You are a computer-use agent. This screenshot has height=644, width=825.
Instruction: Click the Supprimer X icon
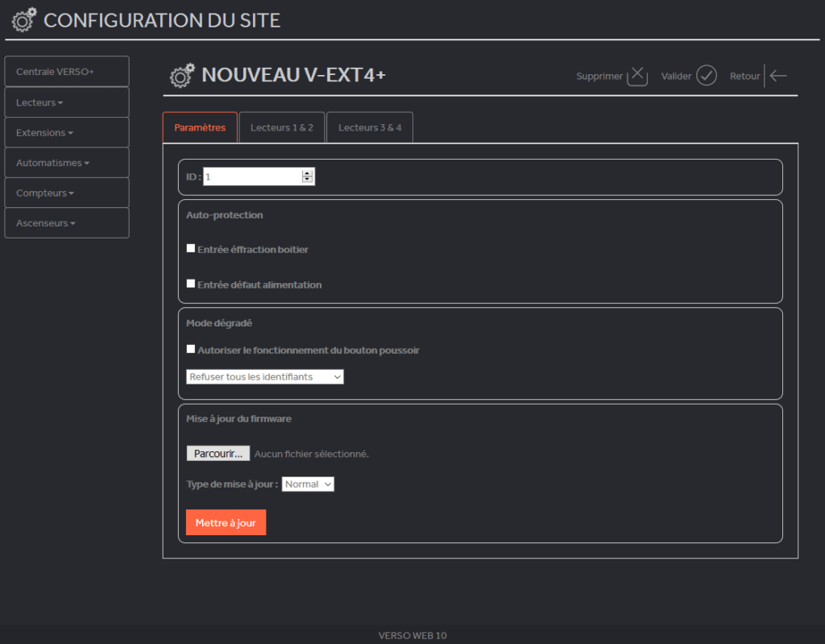tap(637, 75)
